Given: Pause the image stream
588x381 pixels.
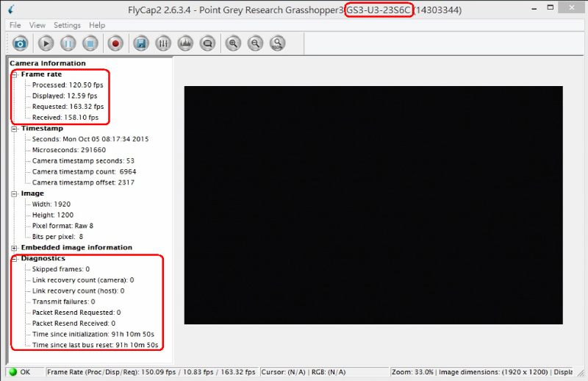Looking at the screenshot, I should pyautogui.click(x=68, y=43).
